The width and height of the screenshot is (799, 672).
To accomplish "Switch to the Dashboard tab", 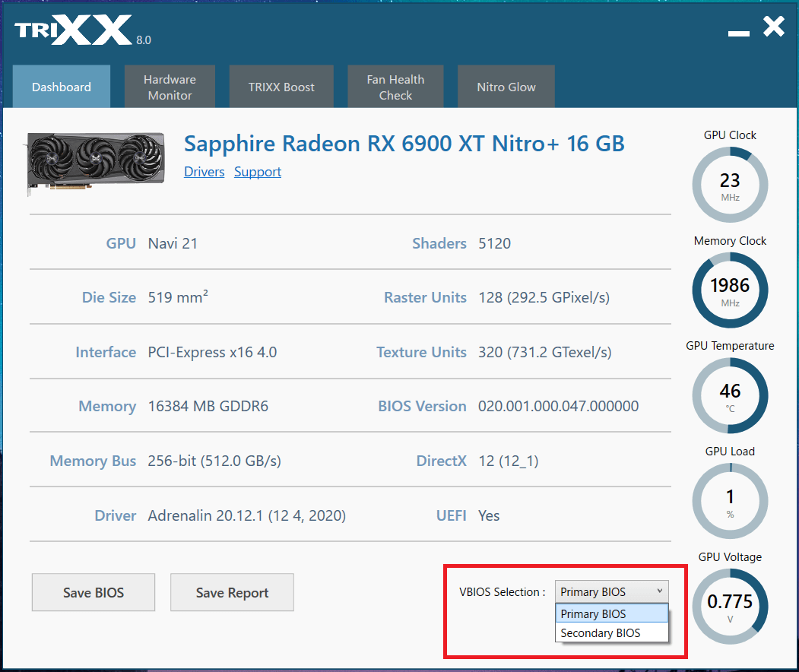I will pyautogui.click(x=61, y=87).
